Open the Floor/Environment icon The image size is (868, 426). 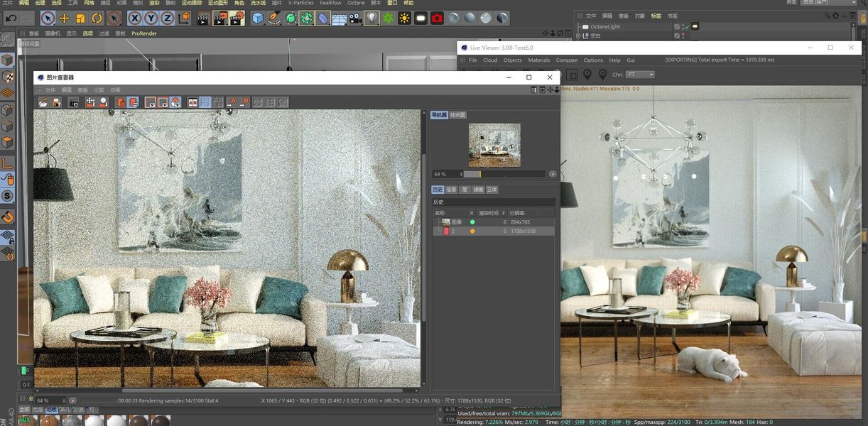coord(340,18)
